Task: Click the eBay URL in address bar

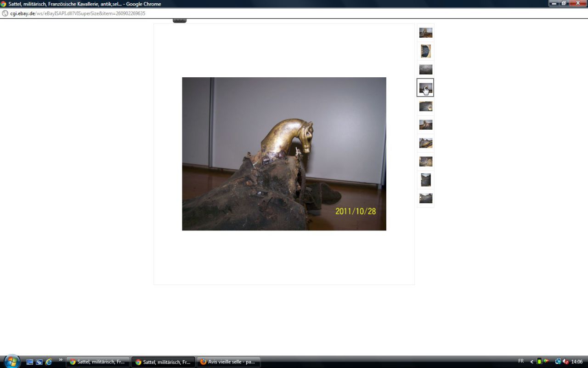Action: pos(78,13)
